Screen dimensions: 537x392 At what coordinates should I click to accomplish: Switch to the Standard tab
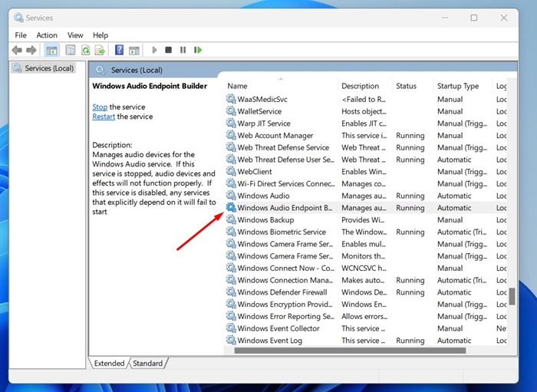point(148,363)
